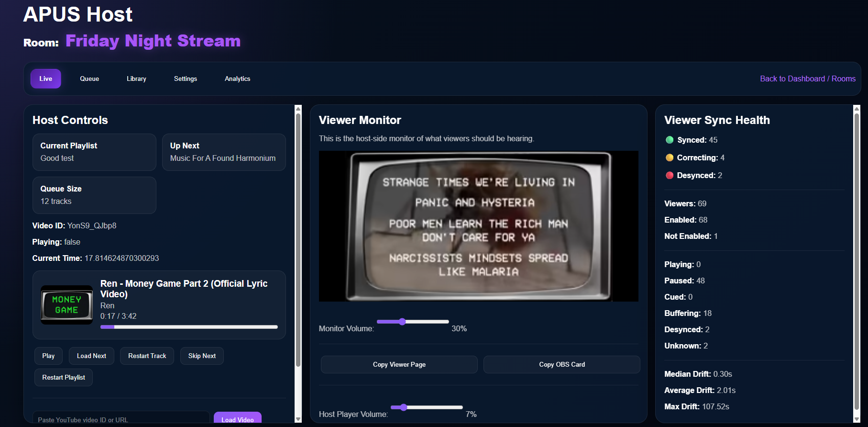Click the Monitor Volume 30% value

459,328
